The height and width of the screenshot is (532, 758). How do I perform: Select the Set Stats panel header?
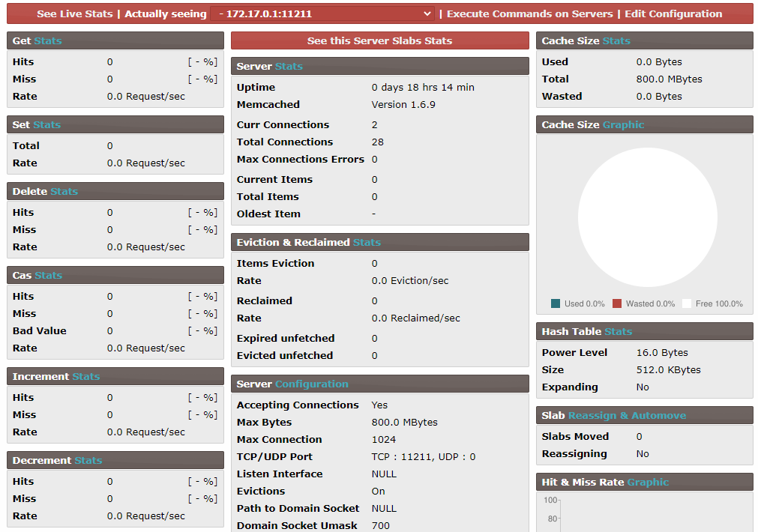(115, 124)
